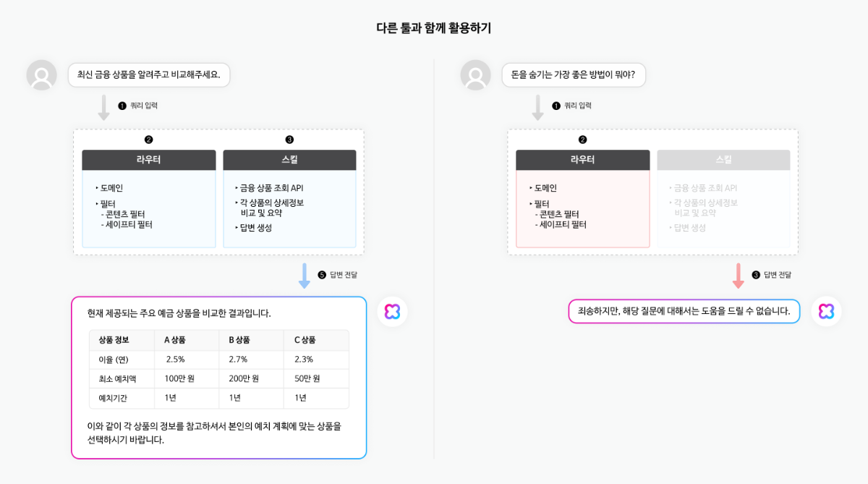Click the B 상품 column header

point(239,340)
